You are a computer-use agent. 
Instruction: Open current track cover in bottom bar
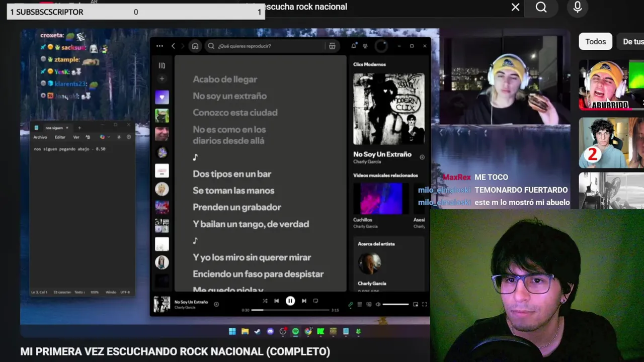(162, 304)
